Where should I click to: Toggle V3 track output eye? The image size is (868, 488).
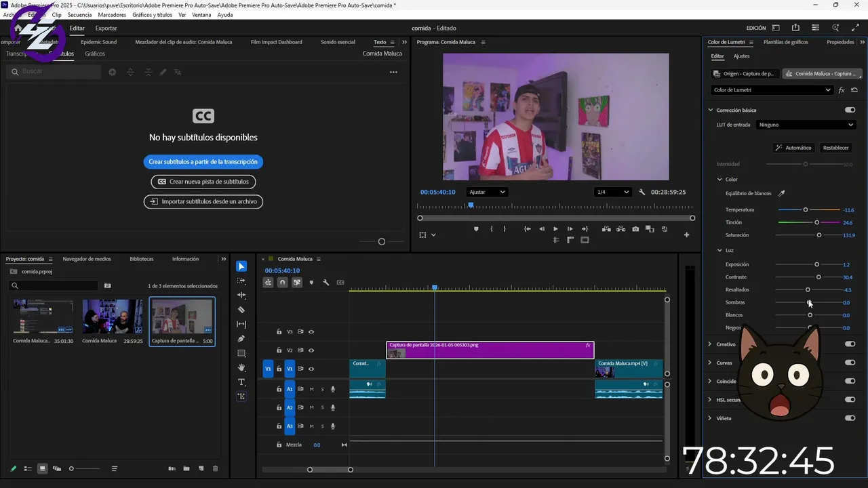(x=311, y=332)
